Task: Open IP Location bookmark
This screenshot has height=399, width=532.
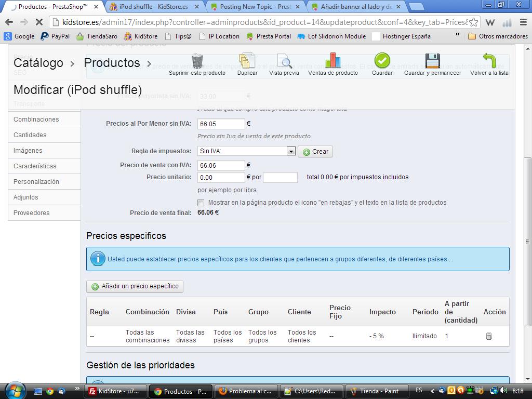Action: point(220,36)
